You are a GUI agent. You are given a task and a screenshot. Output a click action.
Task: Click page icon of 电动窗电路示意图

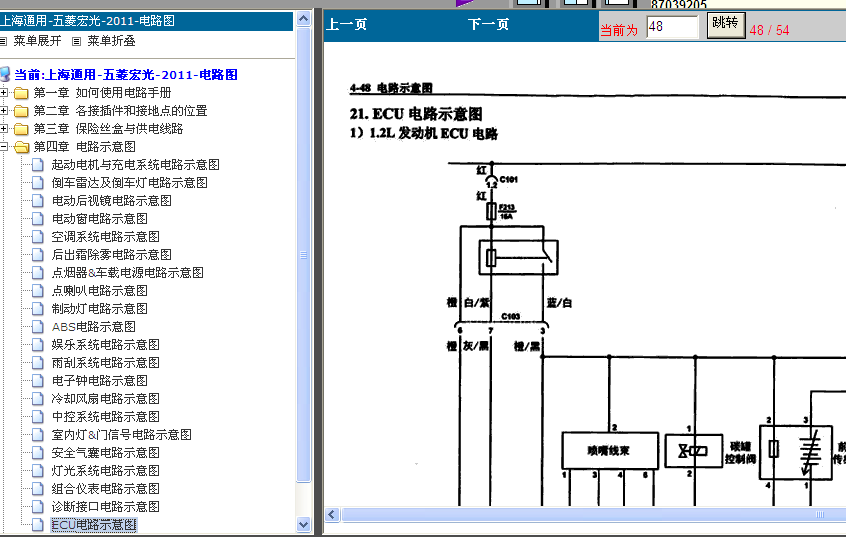click(38, 219)
